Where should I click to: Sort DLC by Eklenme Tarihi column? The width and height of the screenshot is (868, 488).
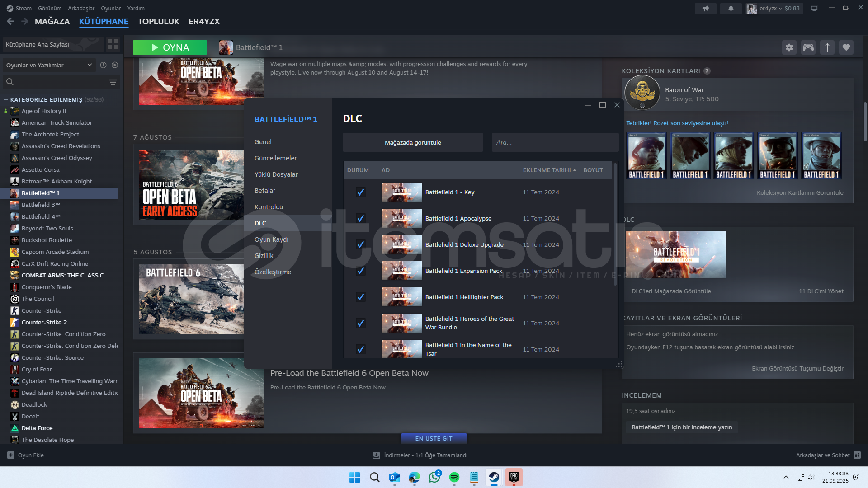pyautogui.click(x=549, y=170)
